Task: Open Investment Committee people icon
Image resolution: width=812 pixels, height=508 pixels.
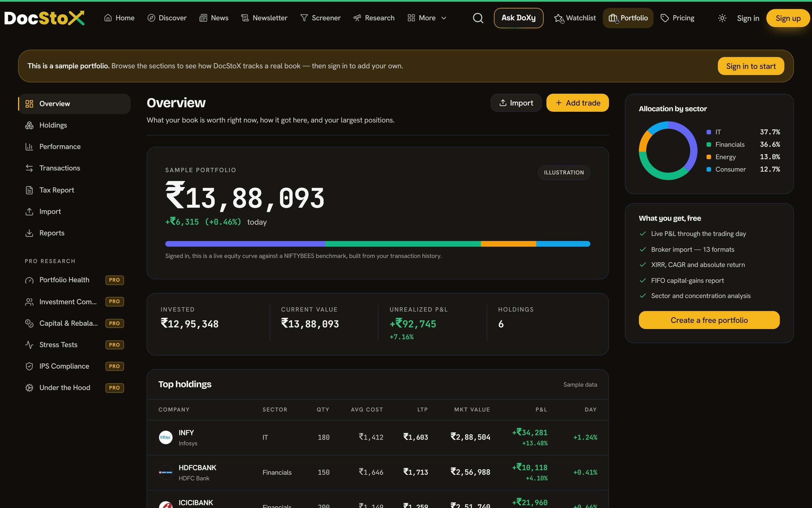Action: coord(29,302)
